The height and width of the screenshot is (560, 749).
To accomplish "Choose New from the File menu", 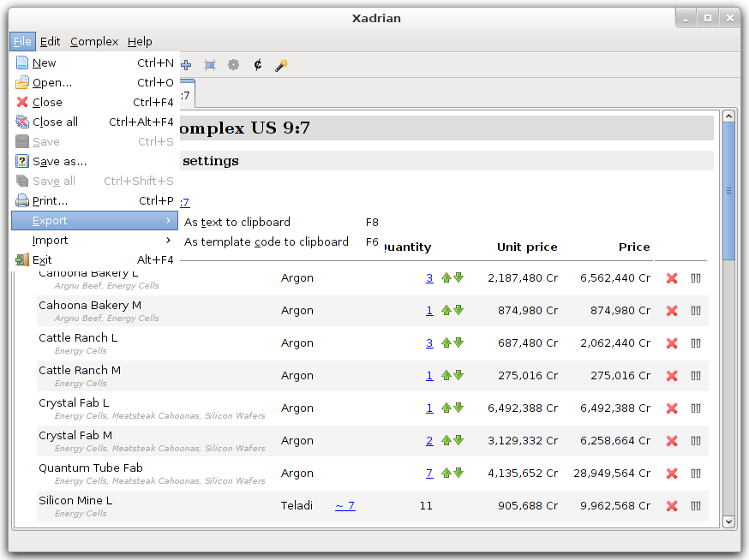I will coord(94,63).
